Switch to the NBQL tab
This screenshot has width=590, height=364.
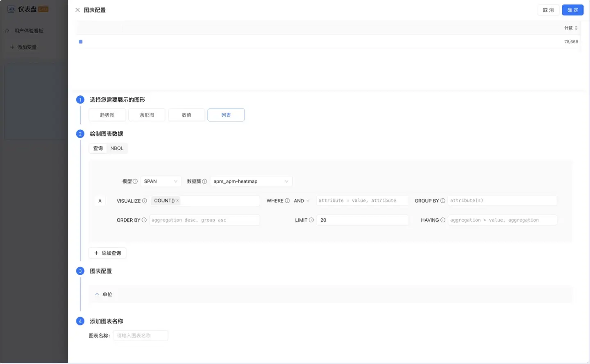coord(117,148)
